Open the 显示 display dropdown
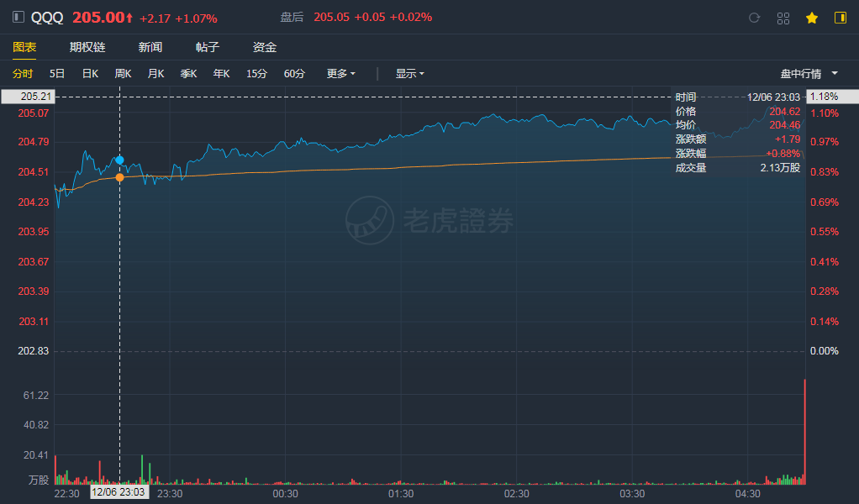Image resolution: width=859 pixels, height=504 pixels. tap(409, 74)
